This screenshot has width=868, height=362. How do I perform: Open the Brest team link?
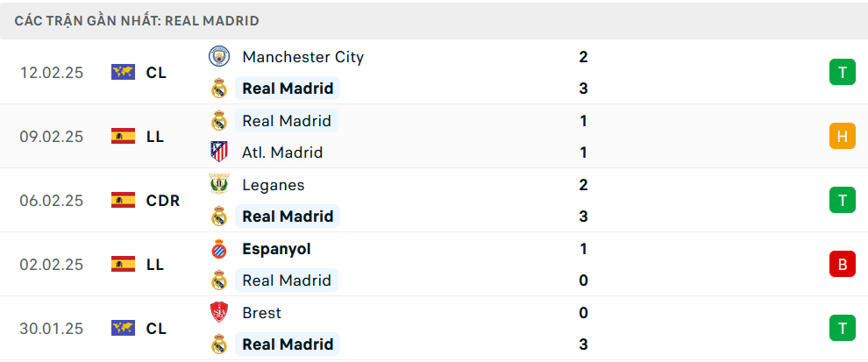coord(261,313)
